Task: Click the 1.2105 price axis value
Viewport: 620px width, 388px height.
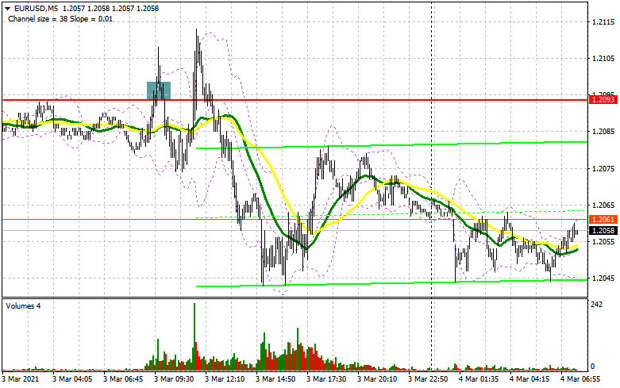Action: click(603, 59)
